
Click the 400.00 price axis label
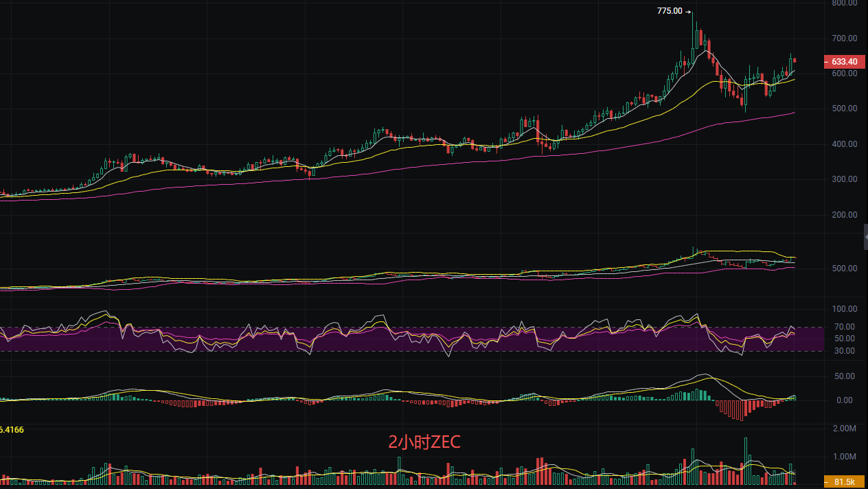[x=843, y=144]
